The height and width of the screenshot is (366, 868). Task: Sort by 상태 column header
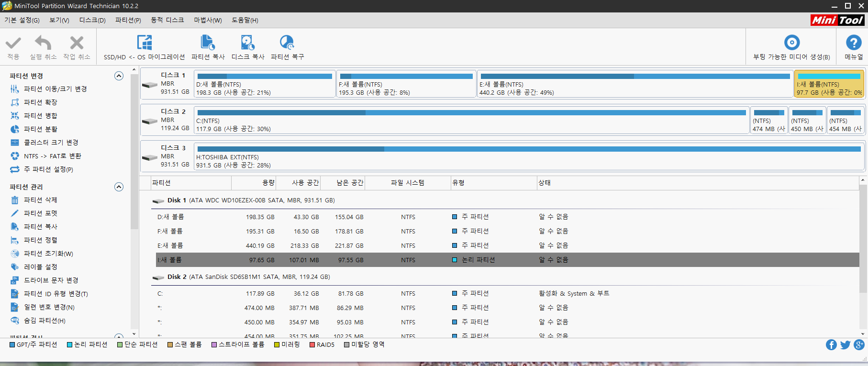698,183
